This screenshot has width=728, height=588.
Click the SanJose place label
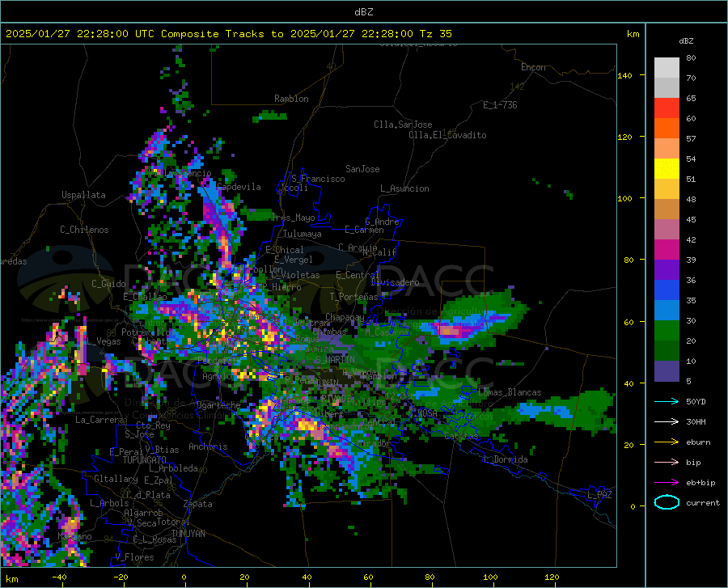click(x=362, y=169)
